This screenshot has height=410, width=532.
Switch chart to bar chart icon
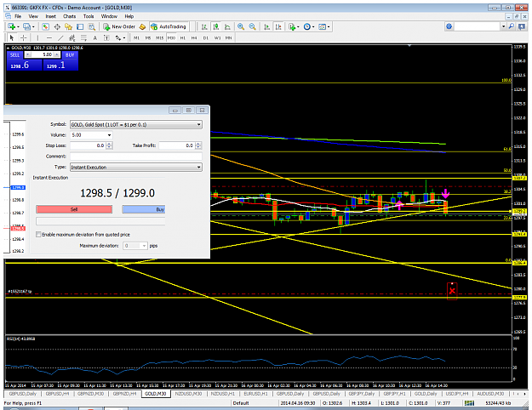[204, 26]
